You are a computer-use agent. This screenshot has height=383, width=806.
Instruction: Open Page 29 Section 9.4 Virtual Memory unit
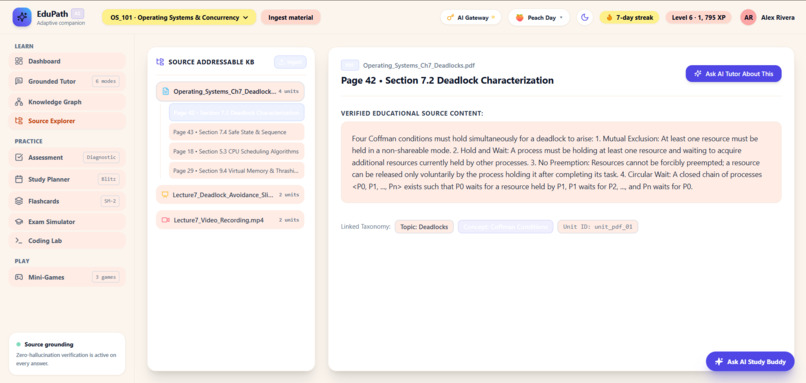click(x=236, y=170)
